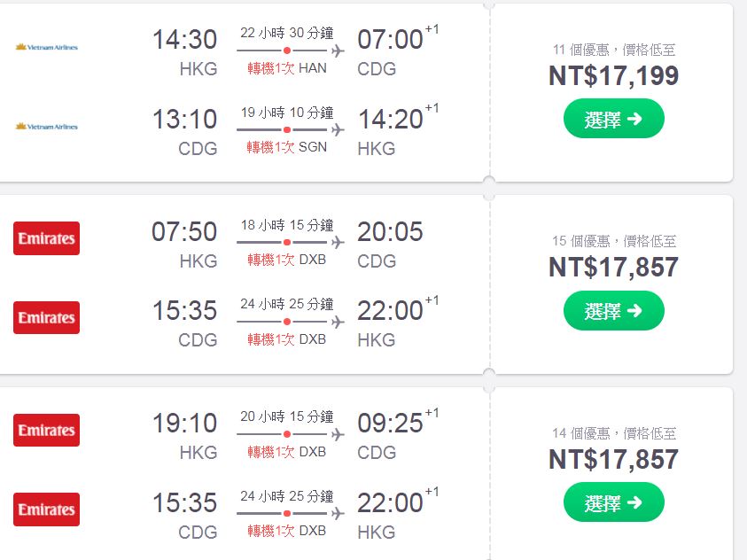Open the 11 deals price text

point(614,50)
